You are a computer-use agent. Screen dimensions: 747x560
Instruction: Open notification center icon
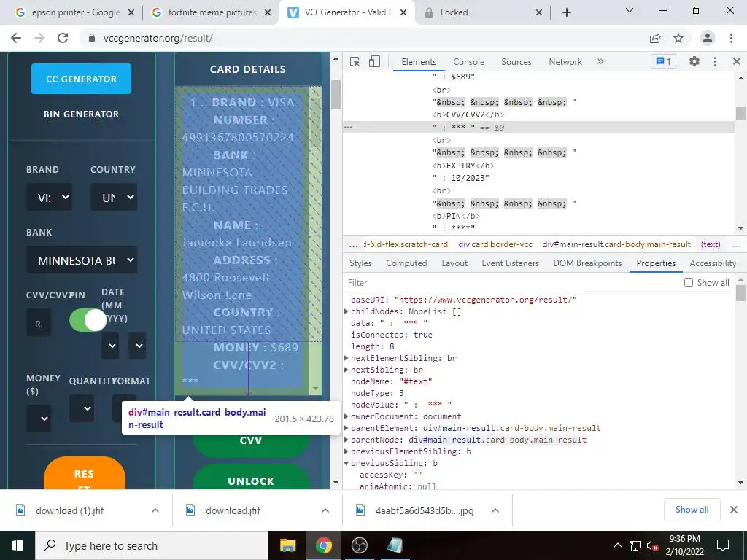click(x=723, y=545)
